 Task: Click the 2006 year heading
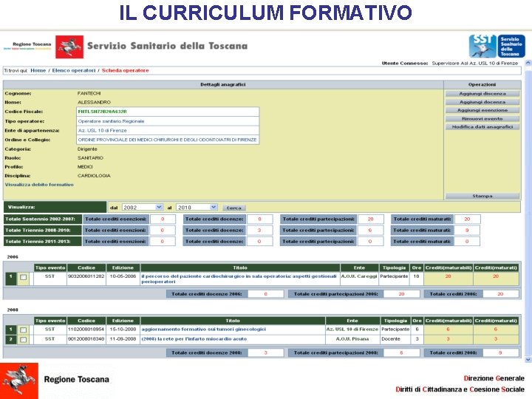click(13, 257)
